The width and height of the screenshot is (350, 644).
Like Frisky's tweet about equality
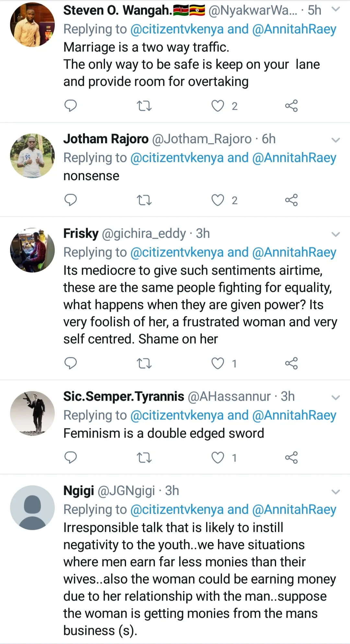[x=218, y=363]
